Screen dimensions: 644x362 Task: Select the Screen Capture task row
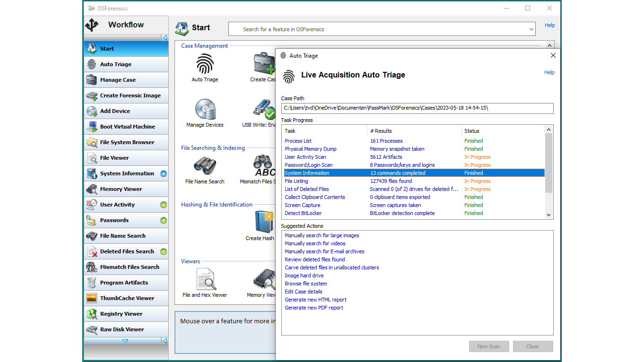tap(414, 205)
